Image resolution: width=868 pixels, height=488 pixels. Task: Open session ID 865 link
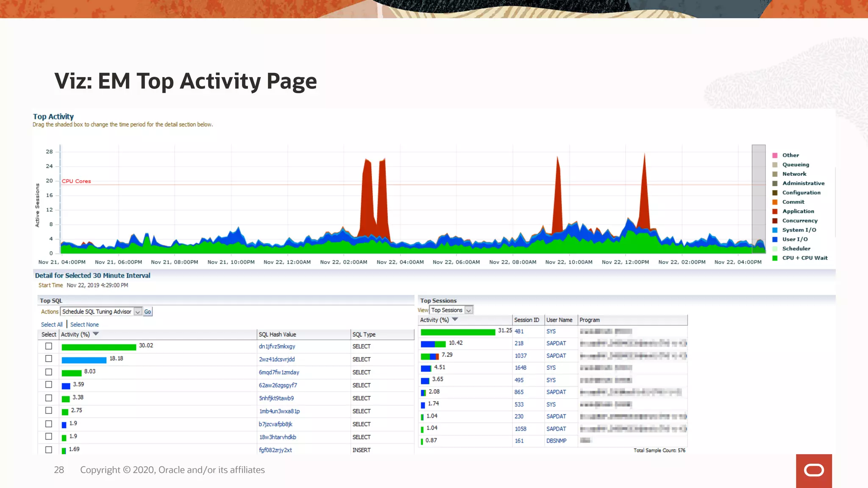coord(519,392)
